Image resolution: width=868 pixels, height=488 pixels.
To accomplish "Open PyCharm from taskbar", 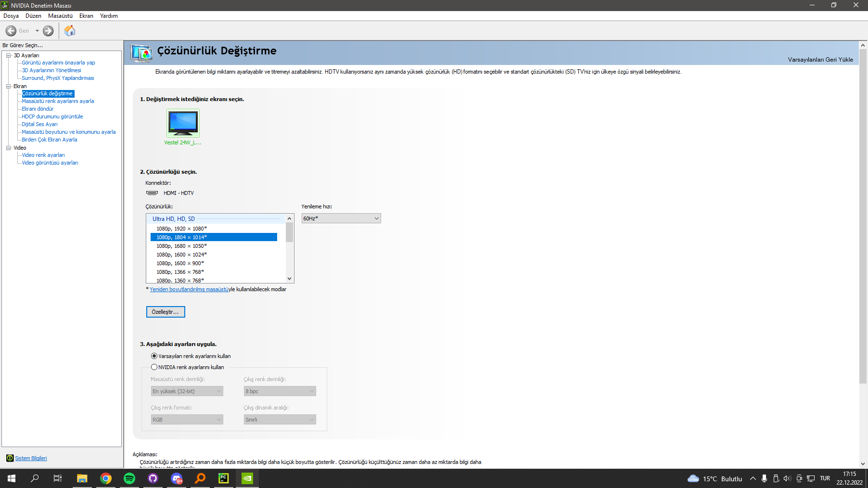I will click(x=224, y=478).
